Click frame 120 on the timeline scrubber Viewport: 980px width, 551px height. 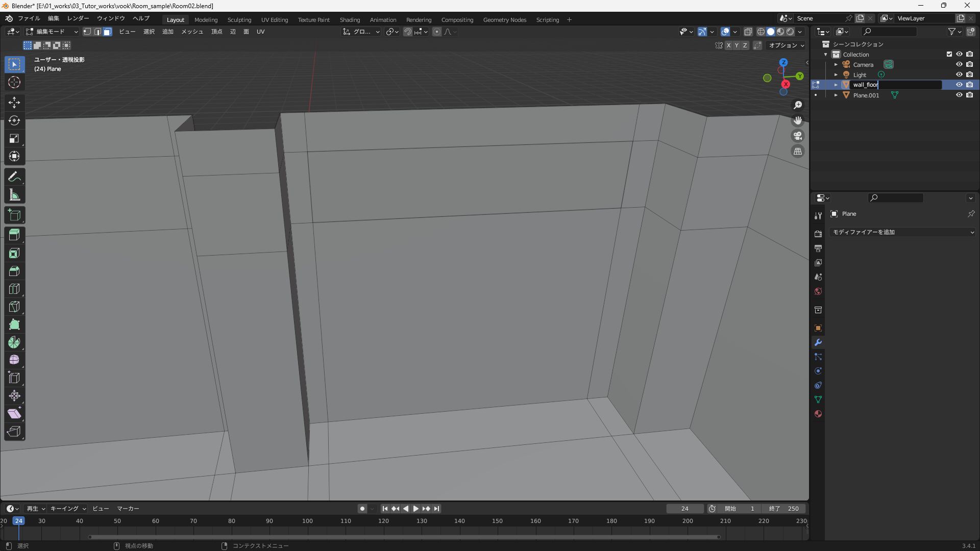[x=383, y=521]
